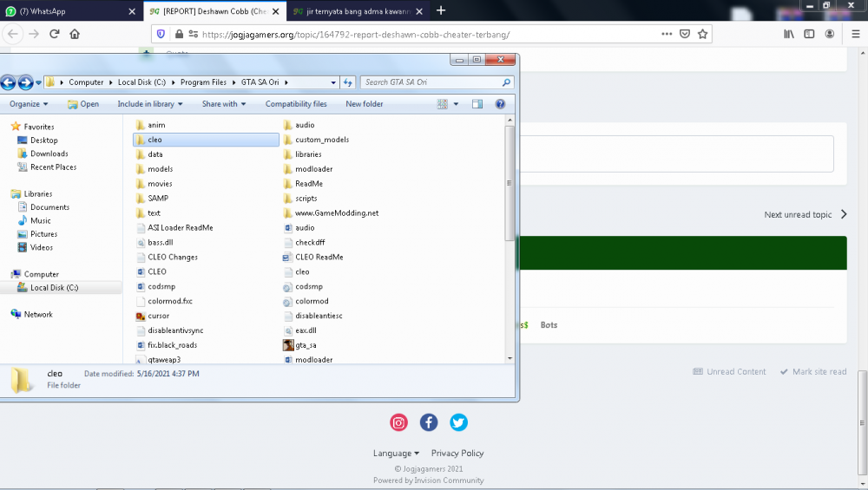Click the Explorer back arrow button
The image size is (868, 490).
point(9,82)
